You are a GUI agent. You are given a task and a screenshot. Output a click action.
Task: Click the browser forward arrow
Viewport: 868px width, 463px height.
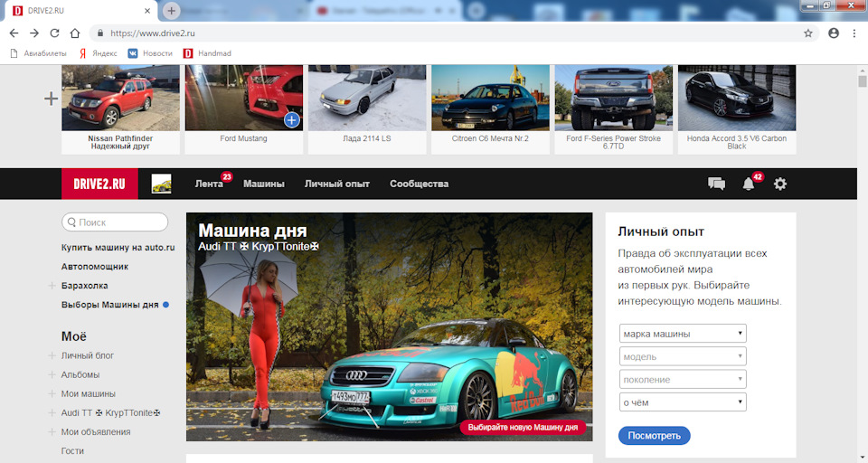(x=34, y=33)
